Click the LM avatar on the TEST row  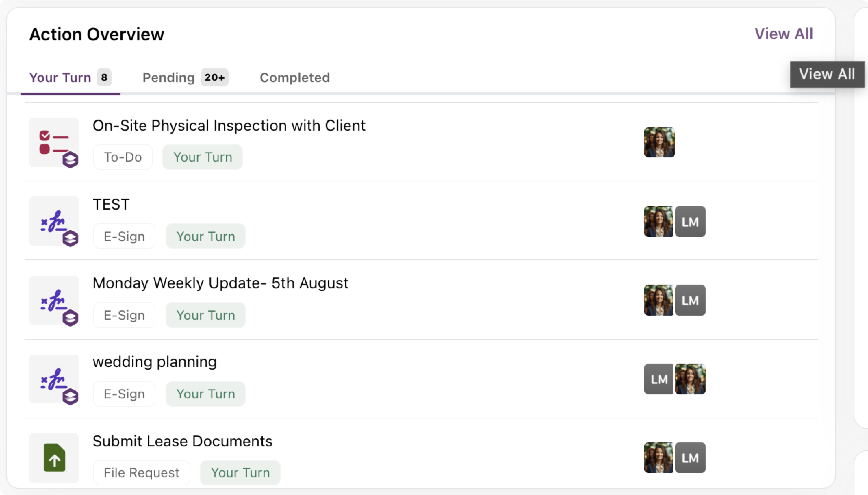click(690, 221)
